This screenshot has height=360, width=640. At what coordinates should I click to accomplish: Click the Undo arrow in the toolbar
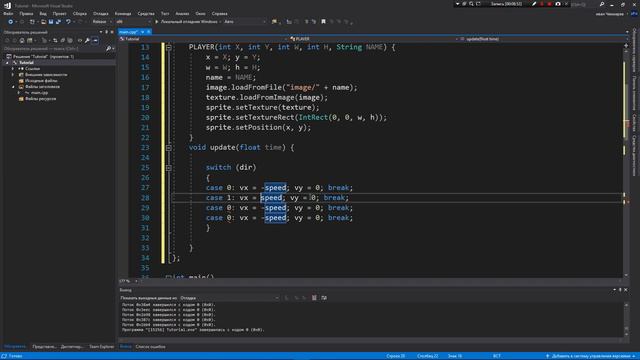coord(68,22)
